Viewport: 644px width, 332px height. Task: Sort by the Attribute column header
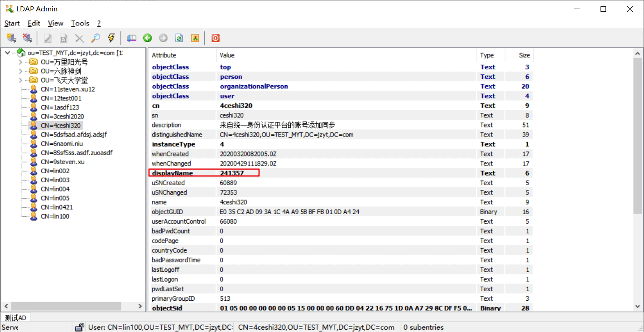tap(164, 55)
